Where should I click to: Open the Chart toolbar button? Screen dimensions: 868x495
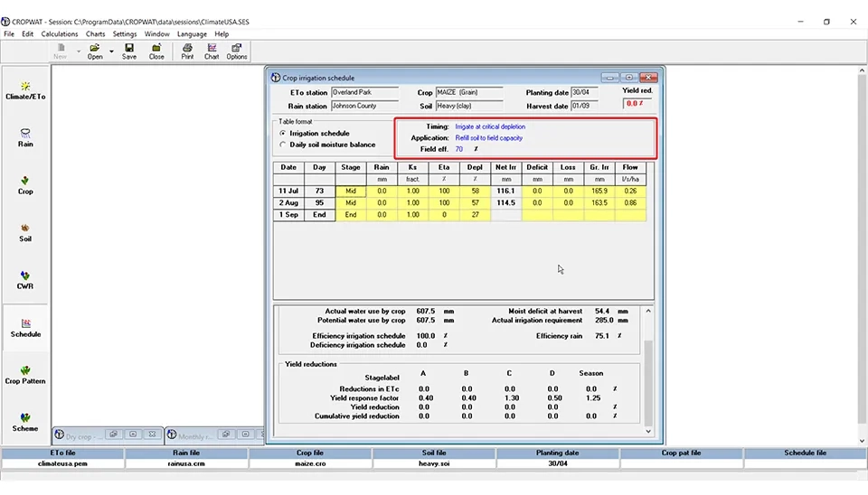click(212, 51)
